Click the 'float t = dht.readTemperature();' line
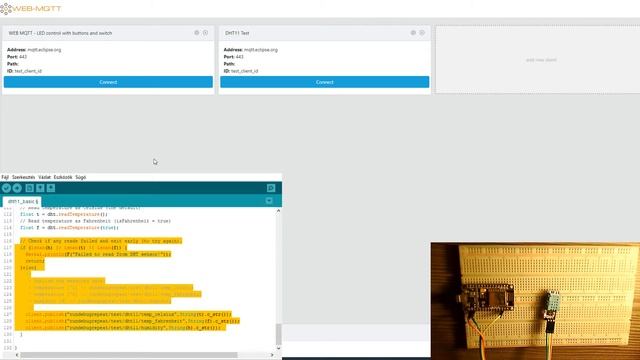Viewport: 640px width, 360px height. [x=64, y=214]
